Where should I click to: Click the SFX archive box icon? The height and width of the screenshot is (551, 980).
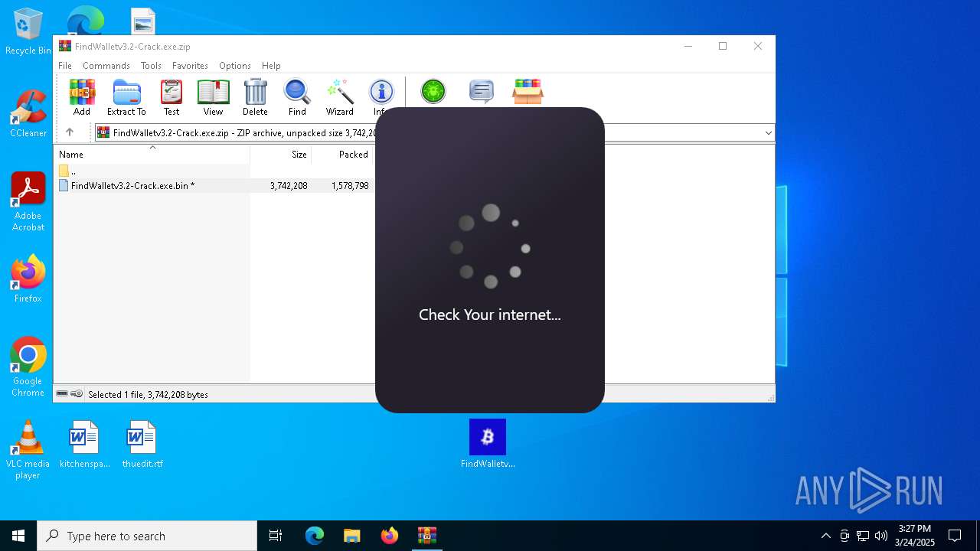tap(528, 92)
